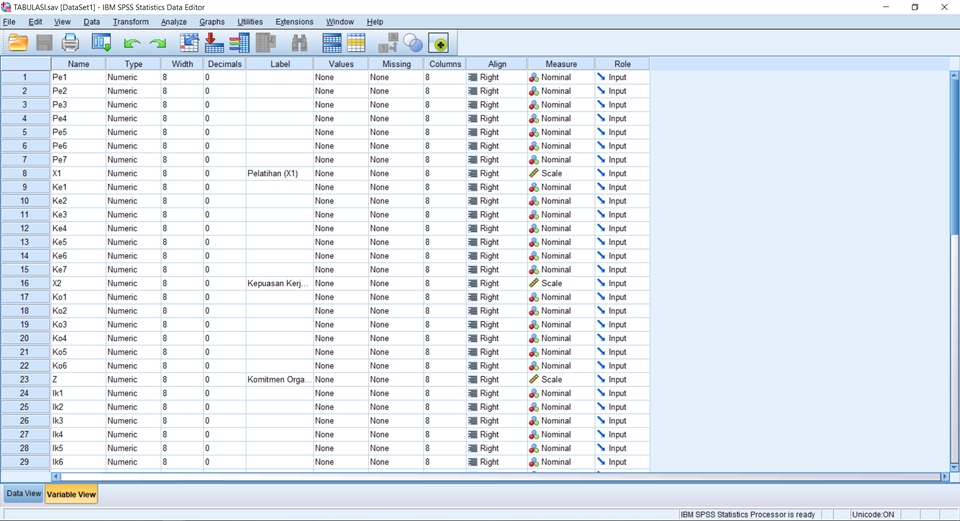Click variable name cell 'Ik4'
Viewport: 960px width, 521px height.
click(78, 434)
